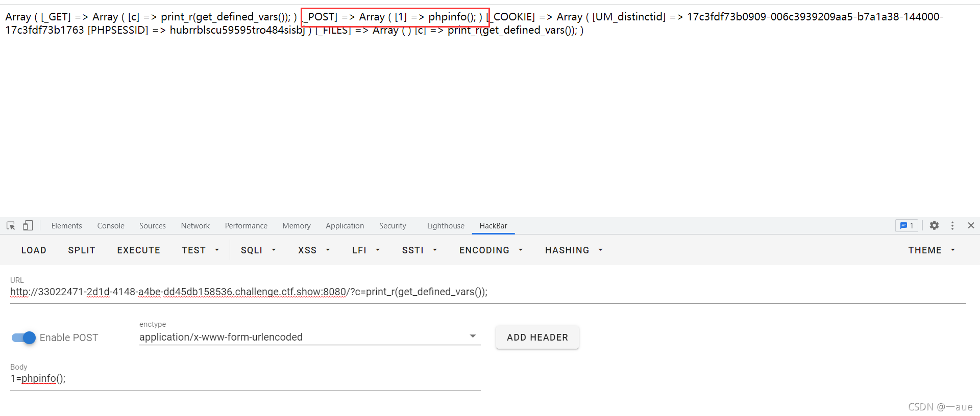The image size is (980, 416).
Task: Open the Security tab
Action: click(393, 225)
